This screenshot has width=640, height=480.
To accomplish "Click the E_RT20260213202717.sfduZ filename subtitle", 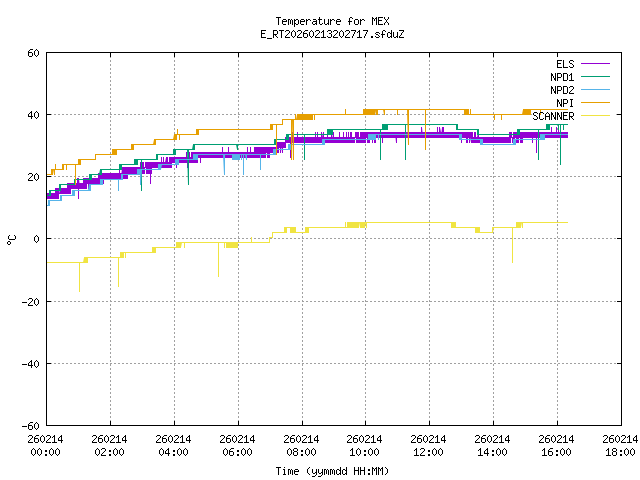I will pyautogui.click(x=332, y=34).
